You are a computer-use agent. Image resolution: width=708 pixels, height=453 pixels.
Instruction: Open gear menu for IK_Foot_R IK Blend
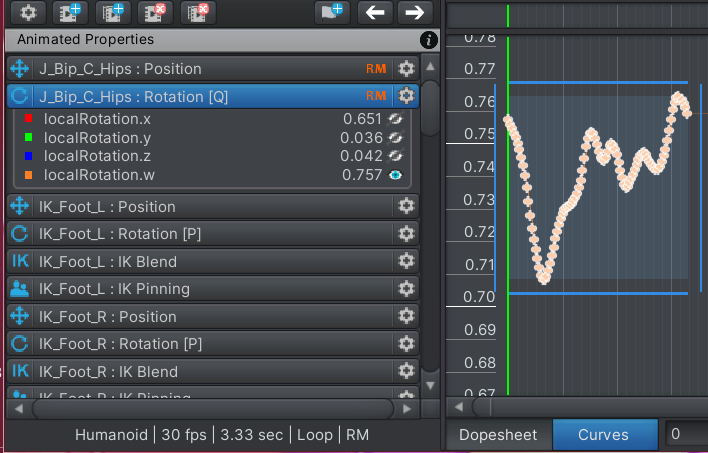coord(406,371)
